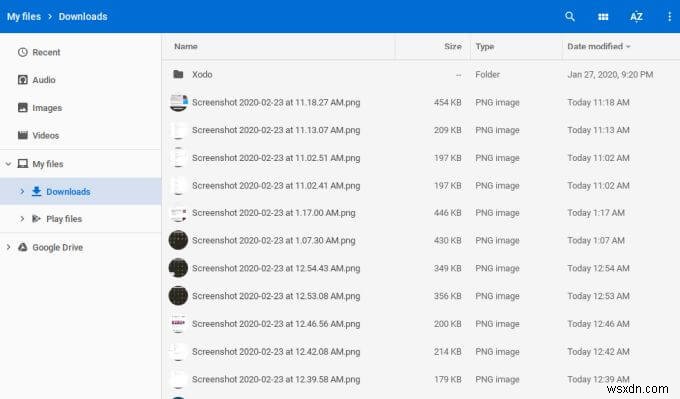Click the 179 KB size cell
The width and height of the screenshot is (680, 399).
448,379
